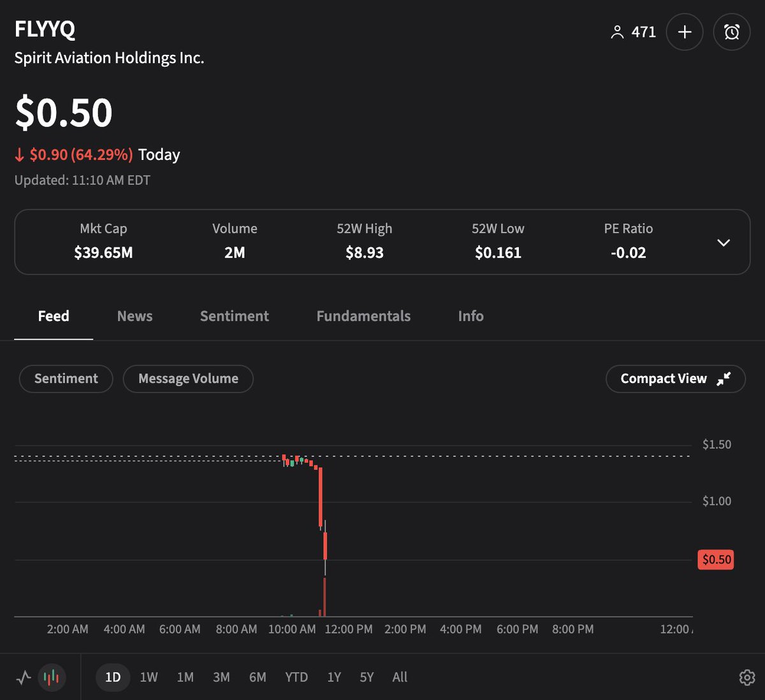Click the $1.50 axis label

pos(717,444)
